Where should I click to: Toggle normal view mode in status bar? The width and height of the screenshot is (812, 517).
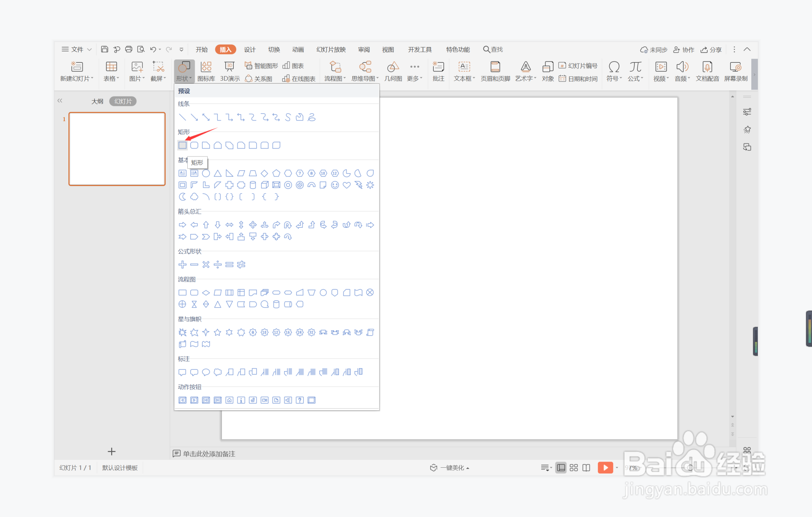coord(561,468)
